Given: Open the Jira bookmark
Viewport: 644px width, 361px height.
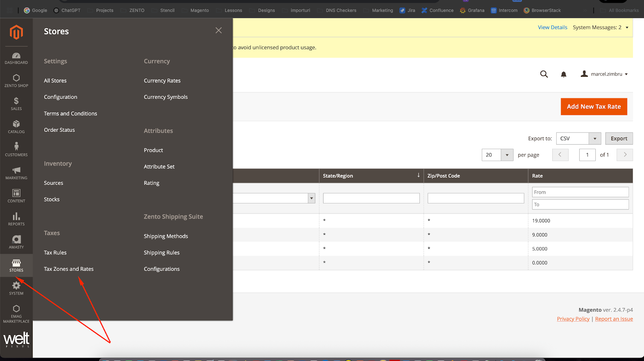Looking at the screenshot, I should 407,10.
